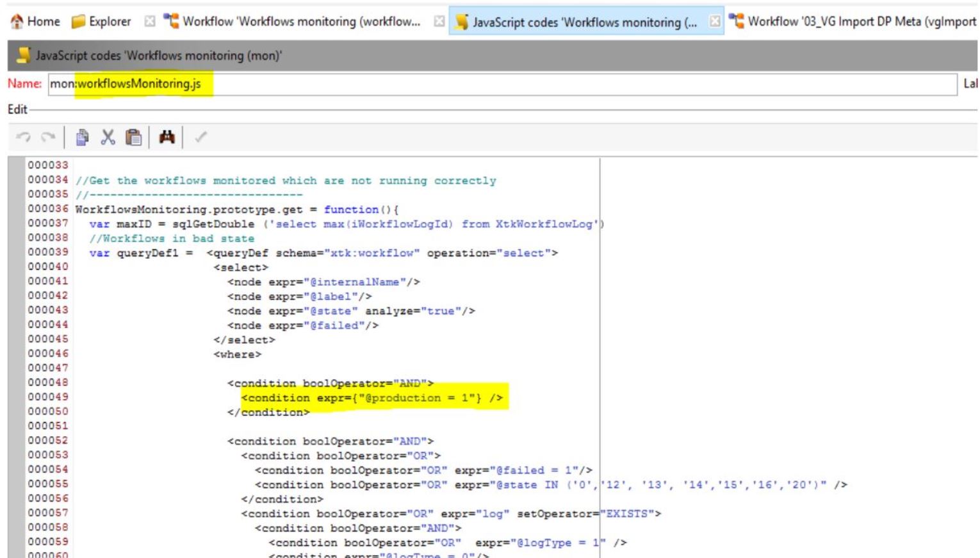Cut selection with the scissors icon
Screen dimensions: 980x558
tap(108, 137)
